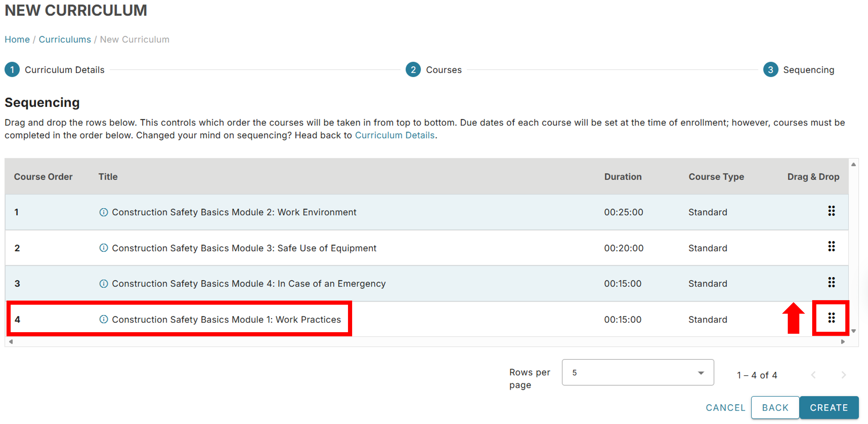The height and width of the screenshot is (424, 868).
Task: Click drag handle for Module 3 Safe Use of Equipment
Action: pyautogui.click(x=831, y=247)
